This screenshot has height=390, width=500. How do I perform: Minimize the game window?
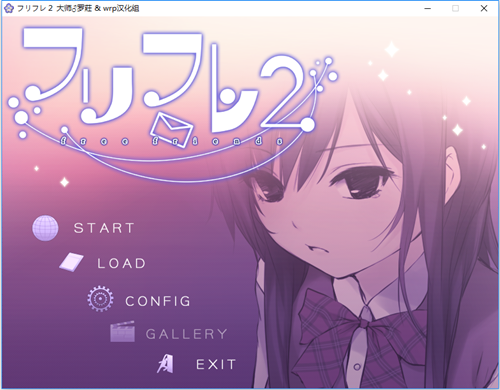[x=428, y=8]
